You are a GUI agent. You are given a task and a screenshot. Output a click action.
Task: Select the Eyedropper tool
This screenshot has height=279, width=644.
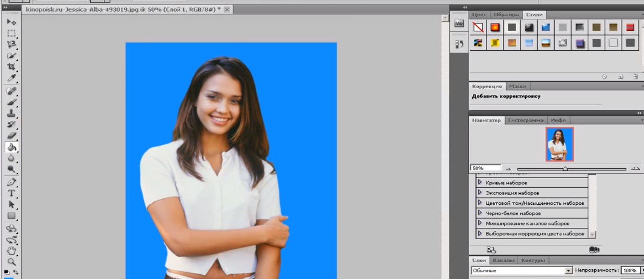[11, 78]
